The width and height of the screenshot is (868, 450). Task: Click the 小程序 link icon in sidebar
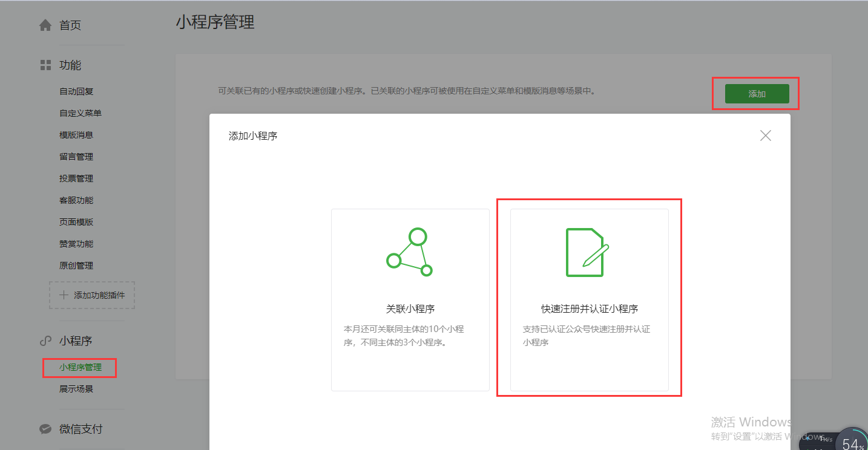click(x=45, y=341)
